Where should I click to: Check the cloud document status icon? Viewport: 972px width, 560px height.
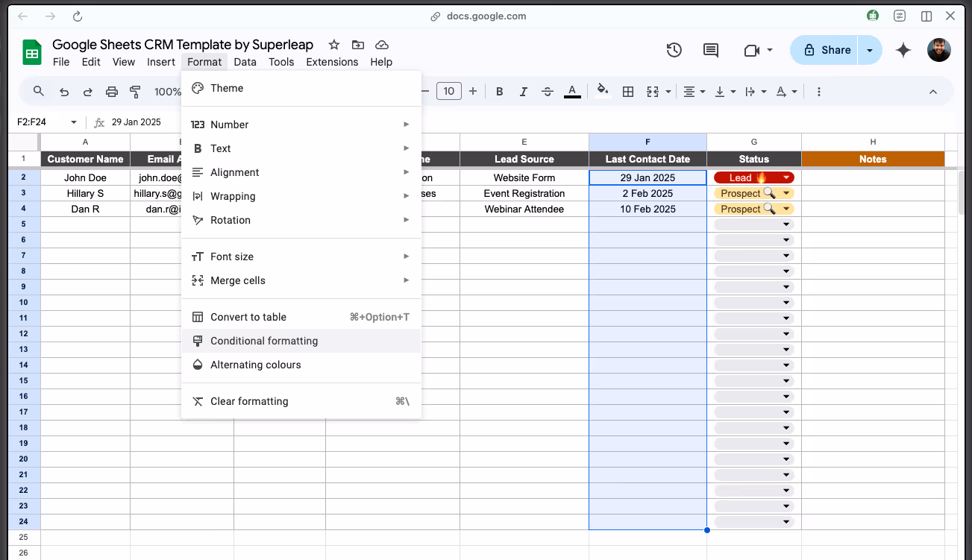coord(381,45)
